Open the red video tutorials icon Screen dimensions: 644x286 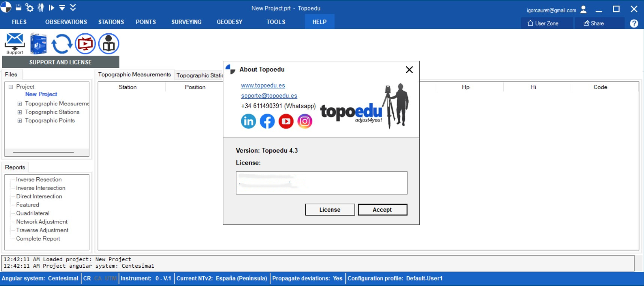point(85,44)
